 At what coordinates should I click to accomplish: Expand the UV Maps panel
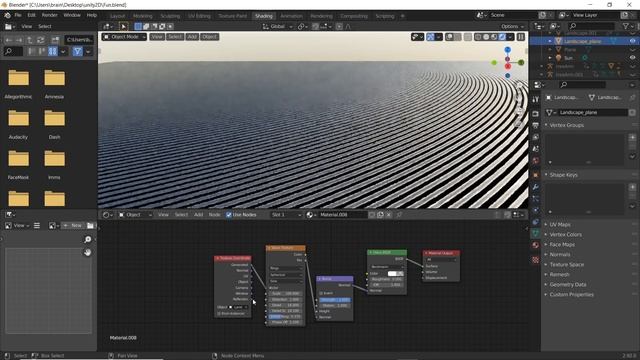(x=560, y=224)
